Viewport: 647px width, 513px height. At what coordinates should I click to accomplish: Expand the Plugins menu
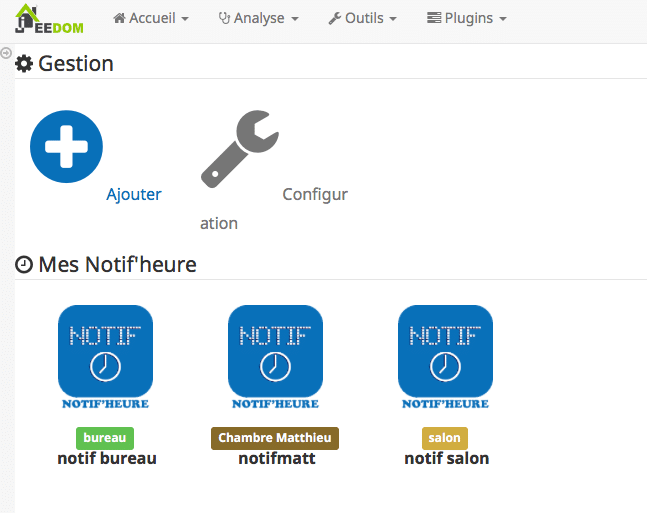(x=466, y=19)
